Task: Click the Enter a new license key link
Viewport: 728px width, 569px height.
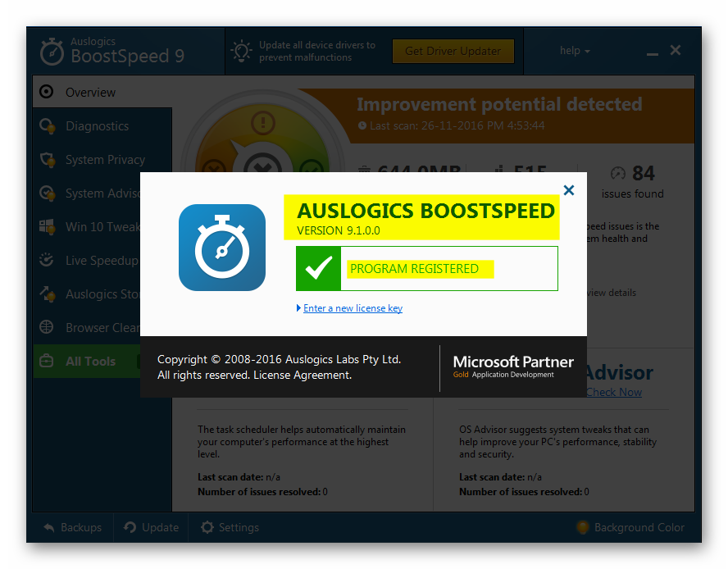Action: pyautogui.click(x=353, y=308)
